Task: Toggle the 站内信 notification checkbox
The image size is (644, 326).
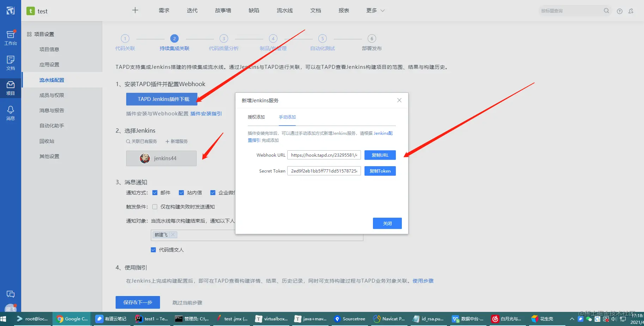Action: (182, 193)
